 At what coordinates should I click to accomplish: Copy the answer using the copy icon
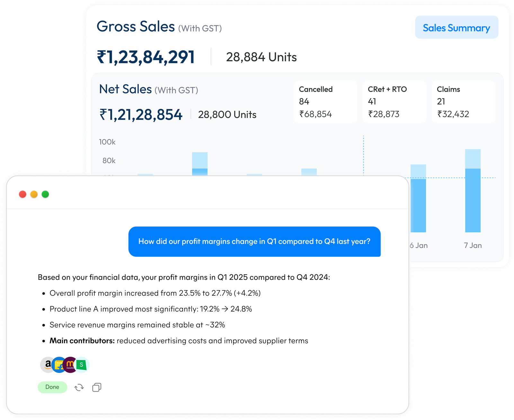(97, 387)
